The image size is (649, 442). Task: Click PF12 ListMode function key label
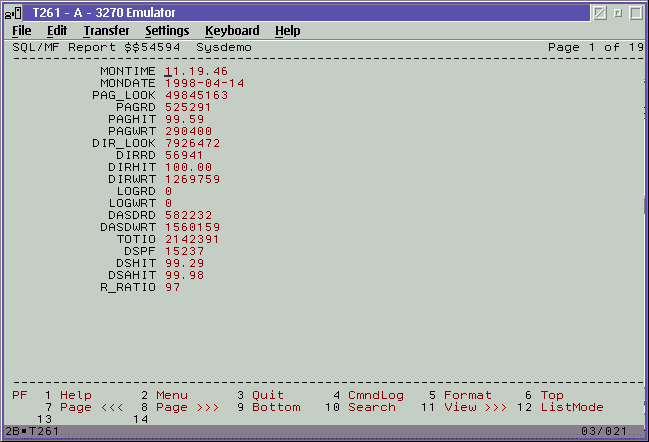572,407
